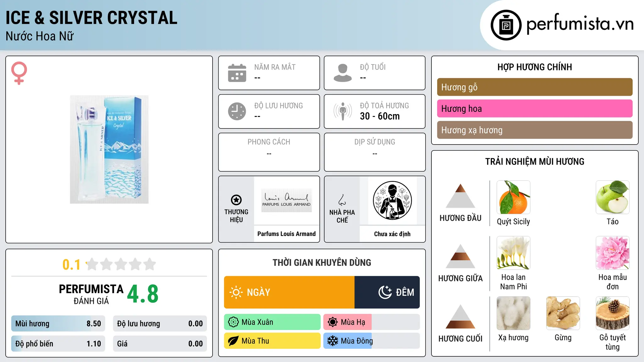The height and width of the screenshot is (362, 644).
Task: Click the Phong Cách label
Action: coord(269,142)
